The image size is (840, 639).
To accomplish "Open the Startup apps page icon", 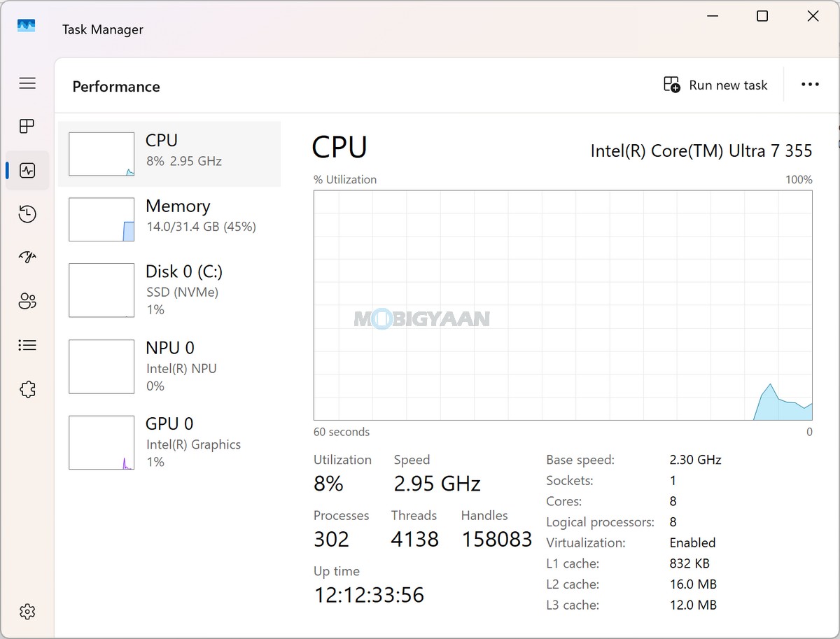I will coord(27,258).
